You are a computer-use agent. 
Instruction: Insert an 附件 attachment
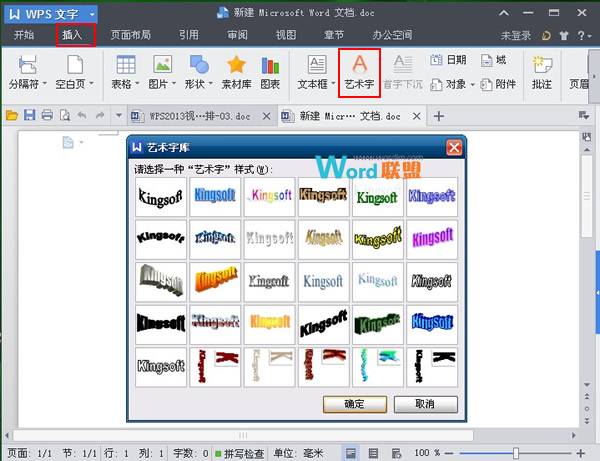tap(498, 84)
